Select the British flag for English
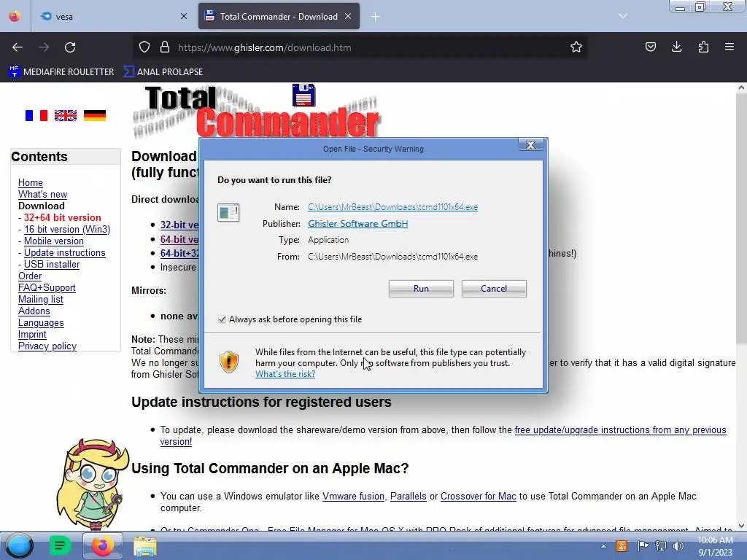Screen dimensions: 747x560 (x=65, y=115)
